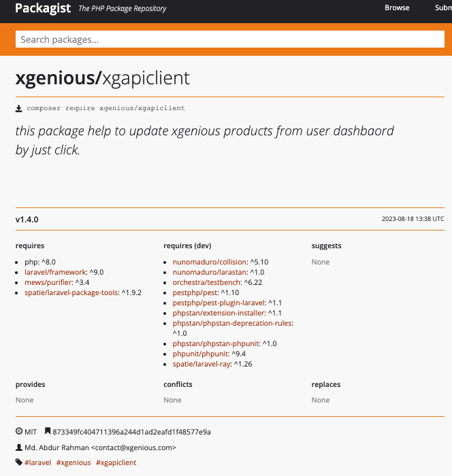Open the Packagist home logo
Viewport: 452px width, 476px height.
[42, 8]
